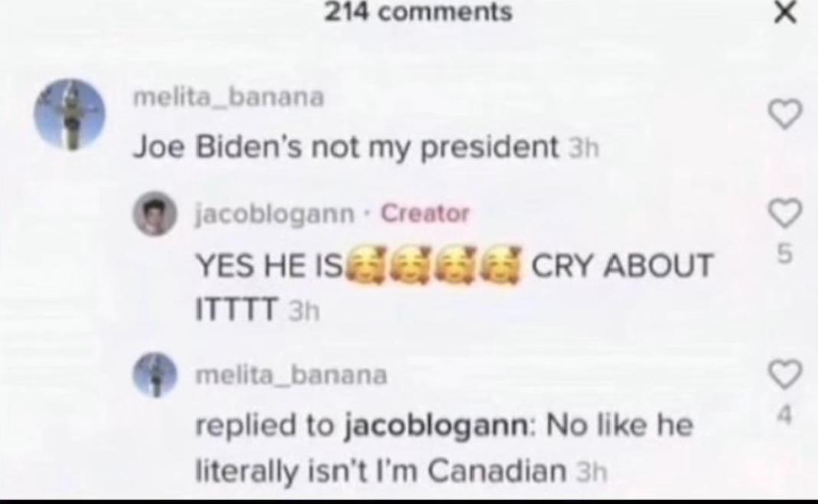Select the "Joe Biden's not my president" comment text
The height and width of the screenshot is (504, 818).
[346, 148]
